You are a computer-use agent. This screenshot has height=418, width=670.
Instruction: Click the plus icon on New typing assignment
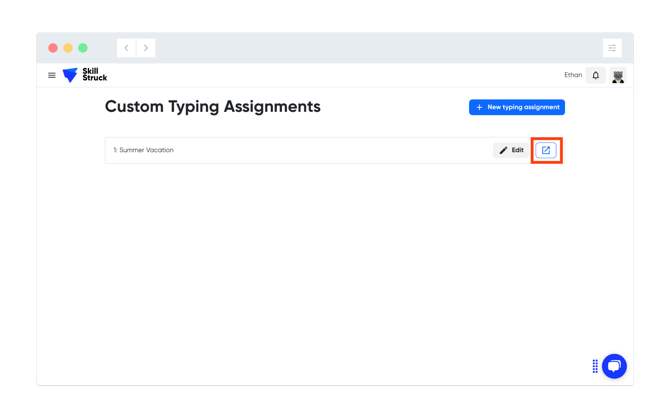pos(480,107)
